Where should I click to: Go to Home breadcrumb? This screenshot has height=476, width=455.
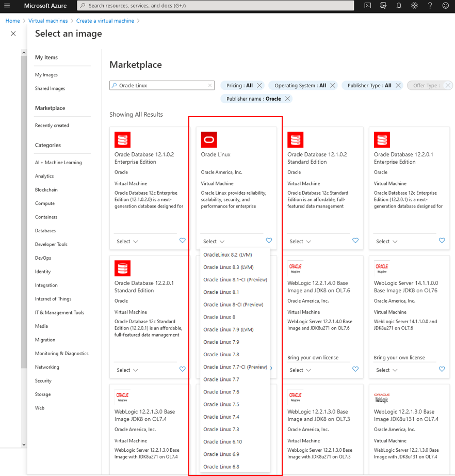(12, 21)
